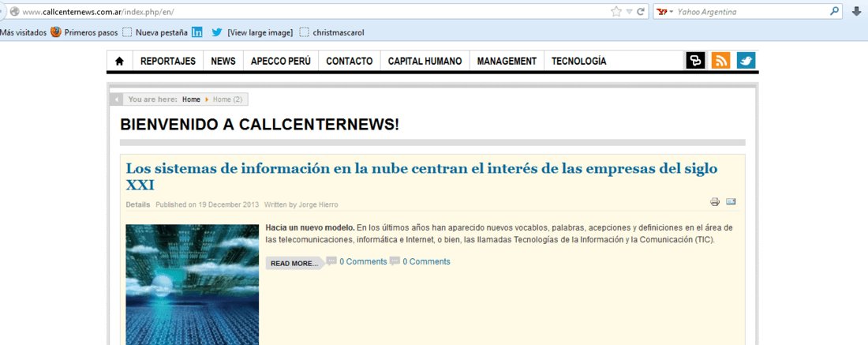Open the blue Twitter icon in navigation bar
This screenshot has height=345, width=868.
pyautogui.click(x=746, y=61)
